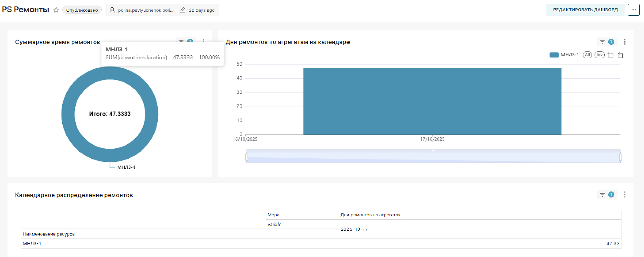The image size is (644, 257).
Task: Click the zoom area icon in bar chart
Action: pos(611,55)
